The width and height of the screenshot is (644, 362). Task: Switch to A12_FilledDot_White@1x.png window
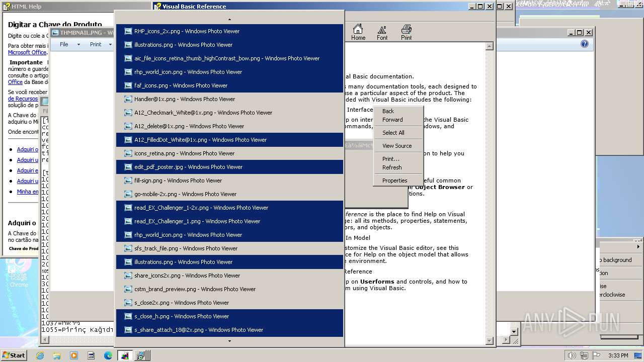point(229,140)
